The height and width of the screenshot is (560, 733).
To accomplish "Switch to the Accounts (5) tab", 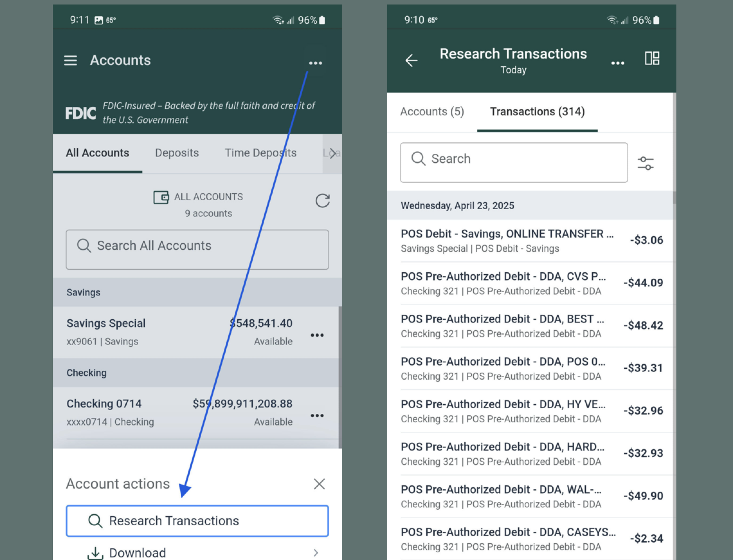I will (432, 112).
